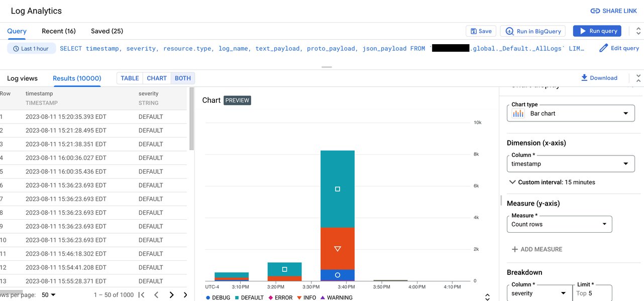Go to first page of results
Screen dimensions: 644x301
point(142,295)
